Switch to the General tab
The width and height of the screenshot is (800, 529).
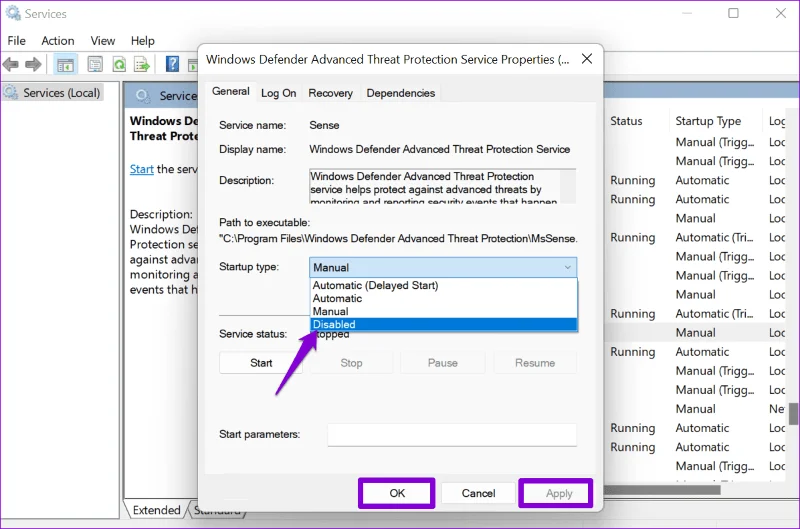pos(231,91)
